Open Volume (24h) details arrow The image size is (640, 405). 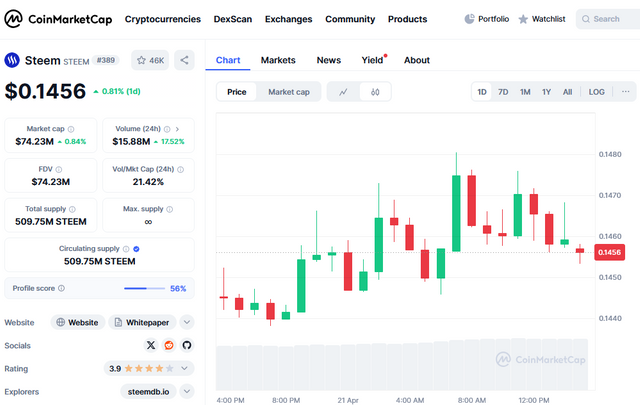(177, 129)
